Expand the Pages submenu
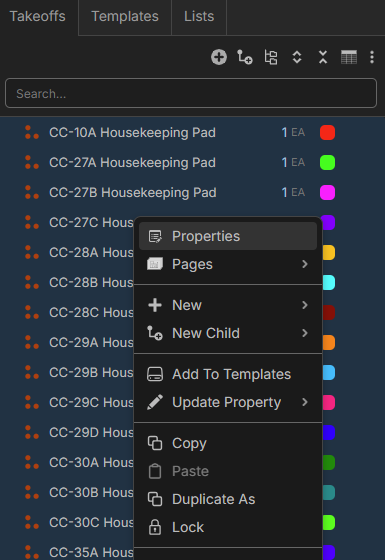385x560 pixels. (x=228, y=264)
